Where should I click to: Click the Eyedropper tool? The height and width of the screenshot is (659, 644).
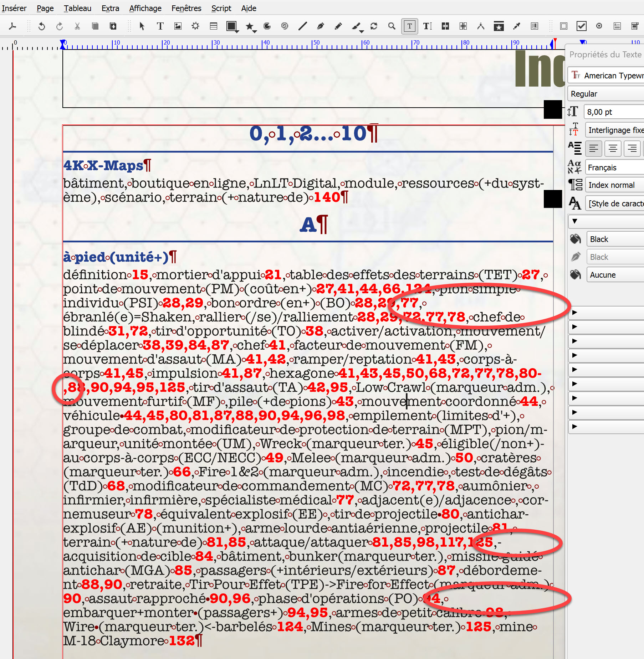[516, 26]
